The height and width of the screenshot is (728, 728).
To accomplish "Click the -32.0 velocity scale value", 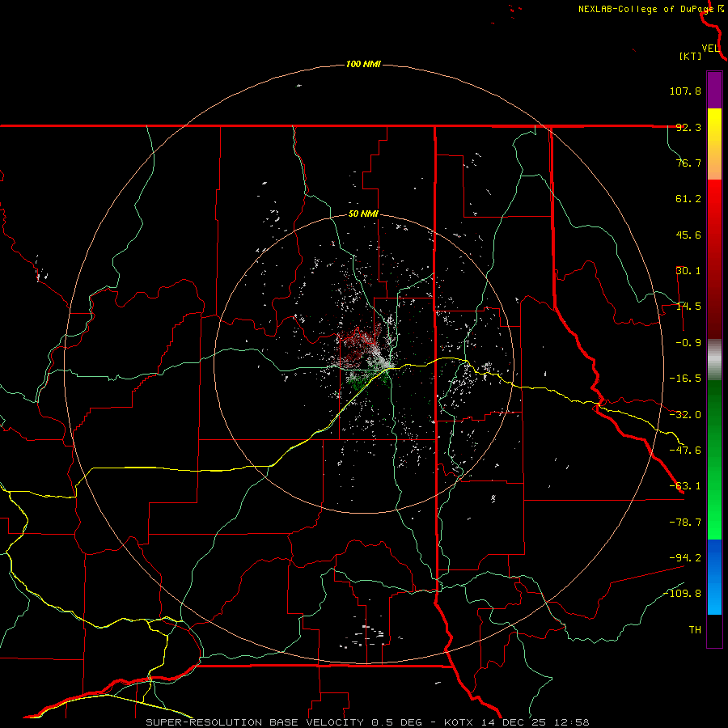I will point(685,415).
